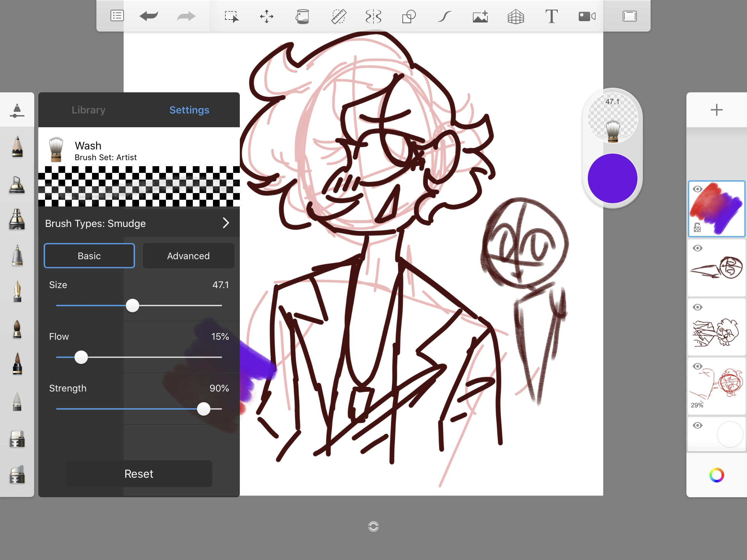Hide the white background layer
The width and height of the screenshot is (747, 560).
click(697, 425)
